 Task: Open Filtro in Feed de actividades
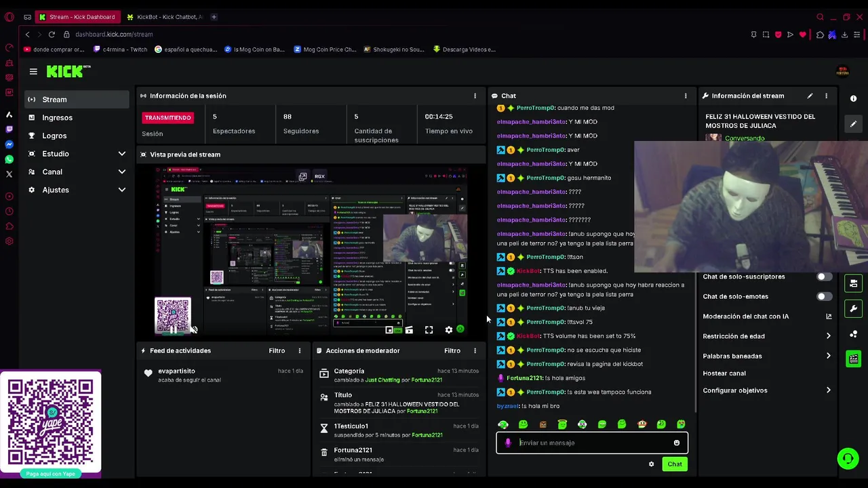point(277,350)
